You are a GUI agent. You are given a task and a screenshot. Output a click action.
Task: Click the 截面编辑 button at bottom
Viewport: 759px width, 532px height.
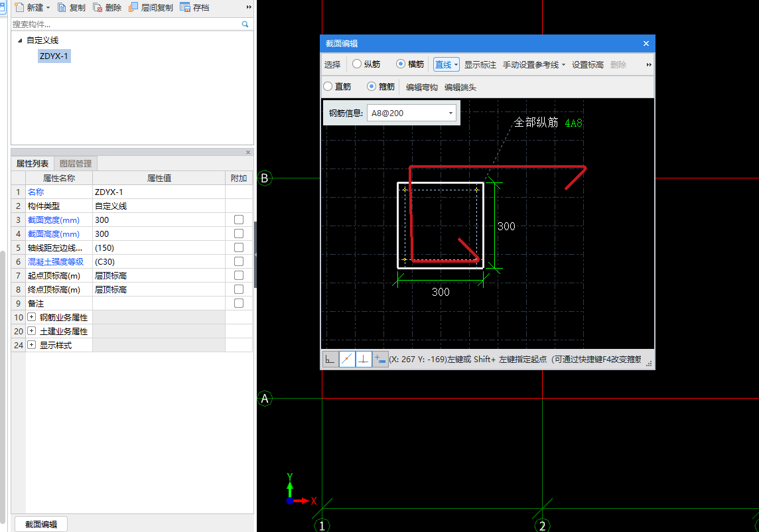(41, 524)
